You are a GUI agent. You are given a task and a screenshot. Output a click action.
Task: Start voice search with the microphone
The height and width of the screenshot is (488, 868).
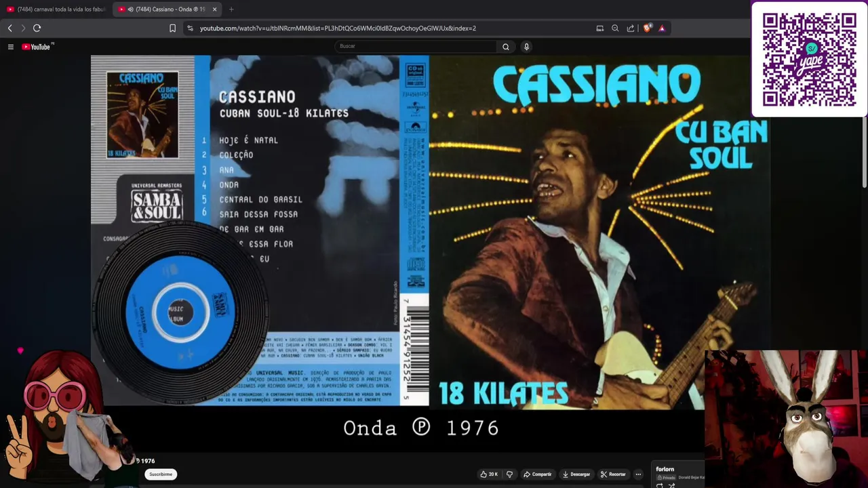tap(526, 46)
